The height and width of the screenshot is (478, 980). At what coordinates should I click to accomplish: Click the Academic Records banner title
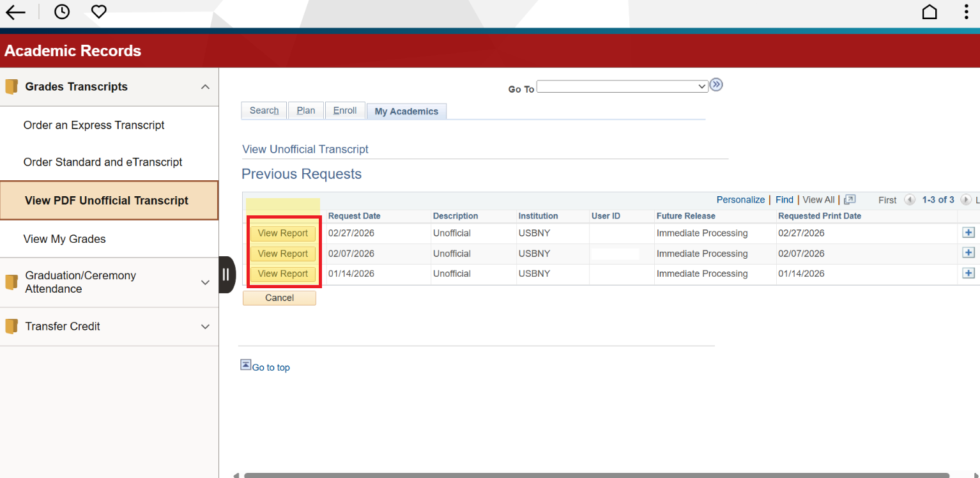[x=73, y=51]
